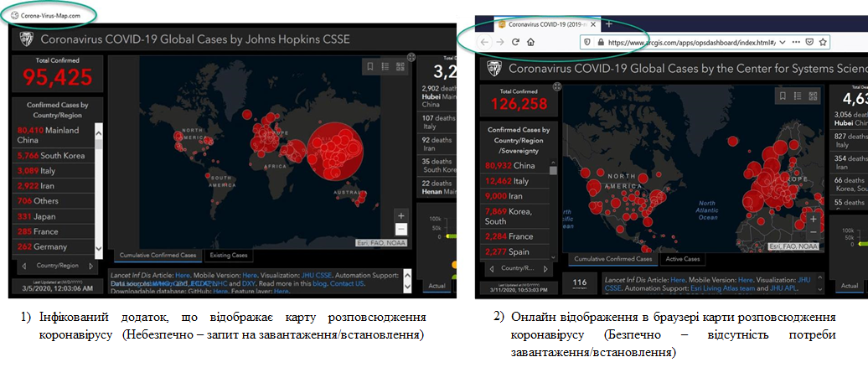
Task: Switch to the Active Cases tab
Action: coord(682,259)
